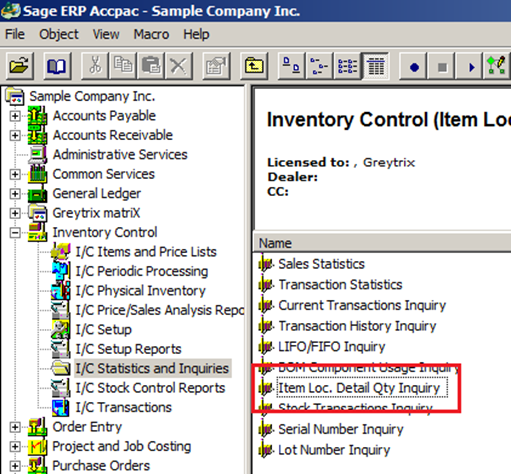
Task: Select I/C Physical Inventory folder
Action: pos(140,291)
